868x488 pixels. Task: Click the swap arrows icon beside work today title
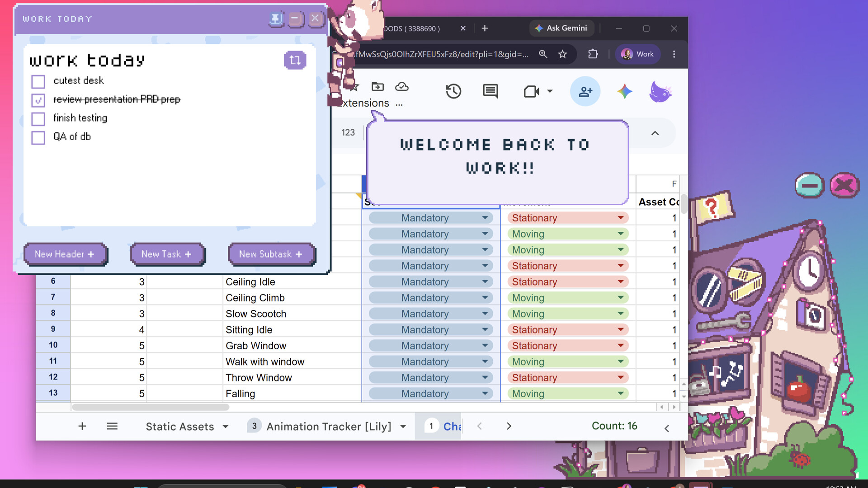[x=295, y=60]
